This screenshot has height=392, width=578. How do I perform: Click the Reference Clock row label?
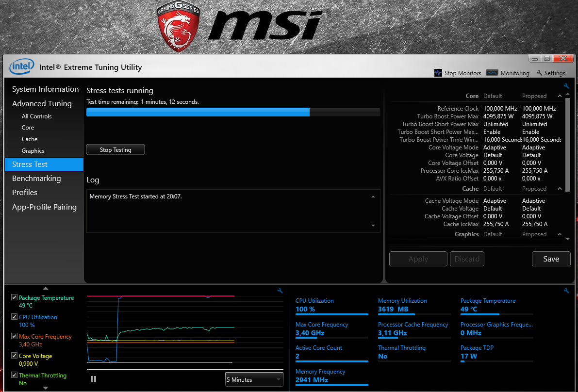458,109
